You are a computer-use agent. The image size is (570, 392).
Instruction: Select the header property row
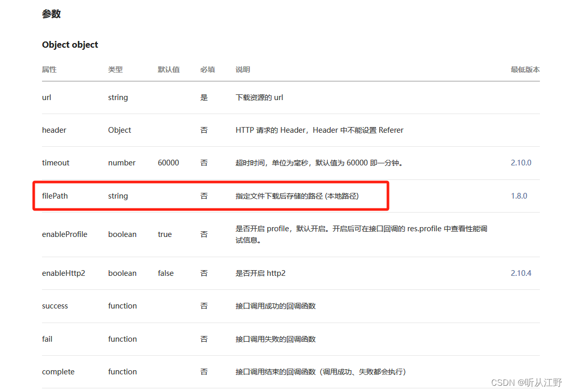pyautogui.click(x=54, y=130)
